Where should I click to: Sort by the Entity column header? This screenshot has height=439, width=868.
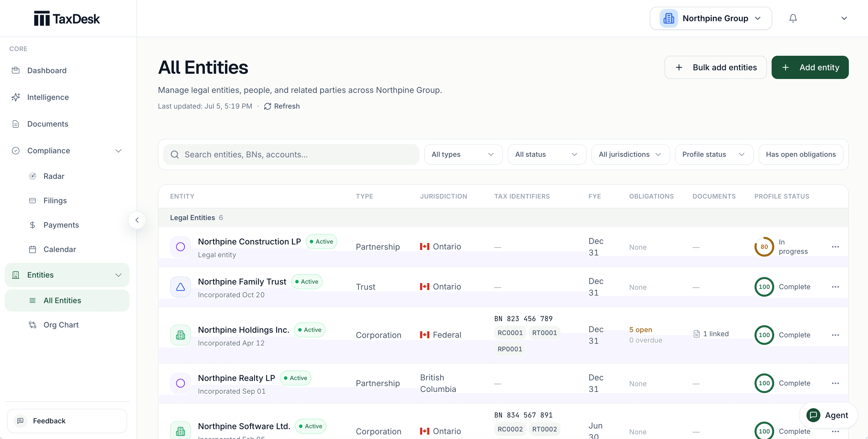tap(182, 197)
